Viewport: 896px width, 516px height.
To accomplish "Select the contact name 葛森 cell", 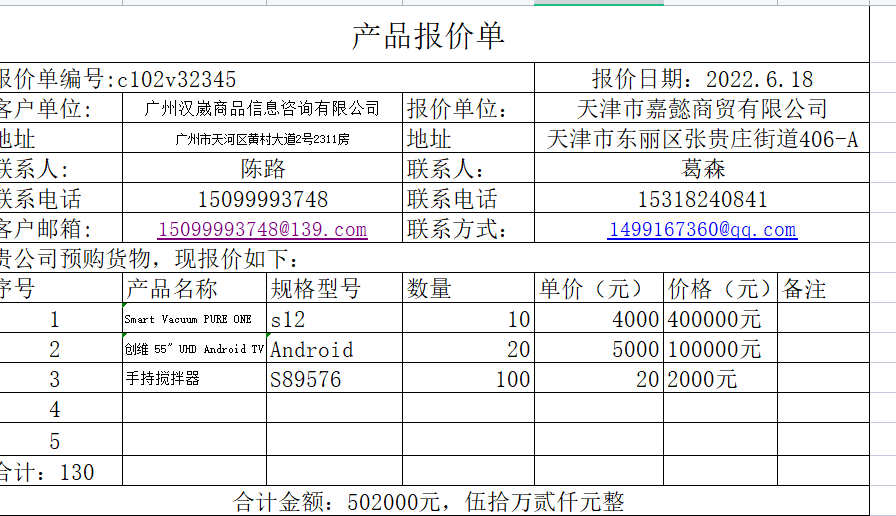I will (702, 169).
